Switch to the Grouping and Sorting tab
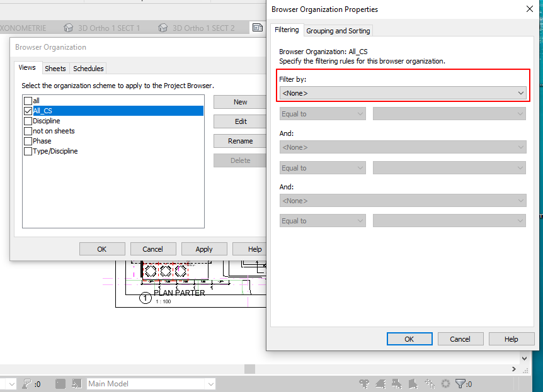The width and height of the screenshot is (543, 392). coord(338,30)
